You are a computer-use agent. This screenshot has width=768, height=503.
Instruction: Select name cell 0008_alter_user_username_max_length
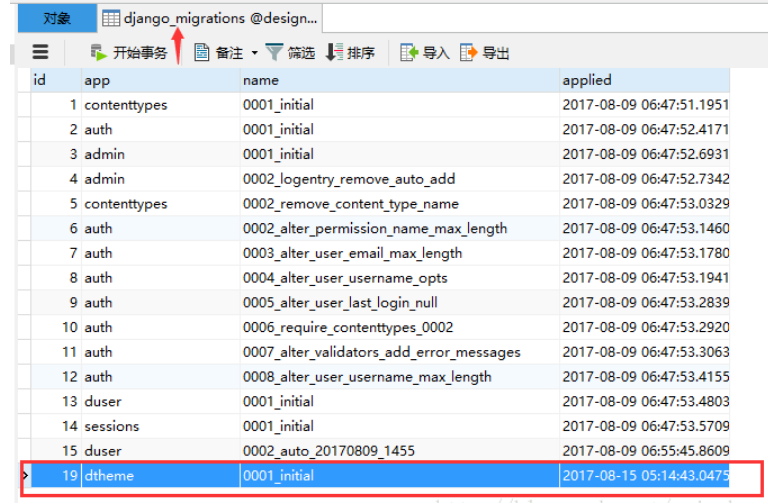(400, 377)
